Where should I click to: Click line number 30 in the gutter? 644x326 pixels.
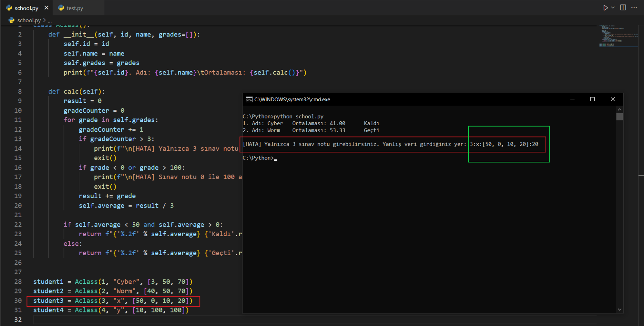pos(18,301)
